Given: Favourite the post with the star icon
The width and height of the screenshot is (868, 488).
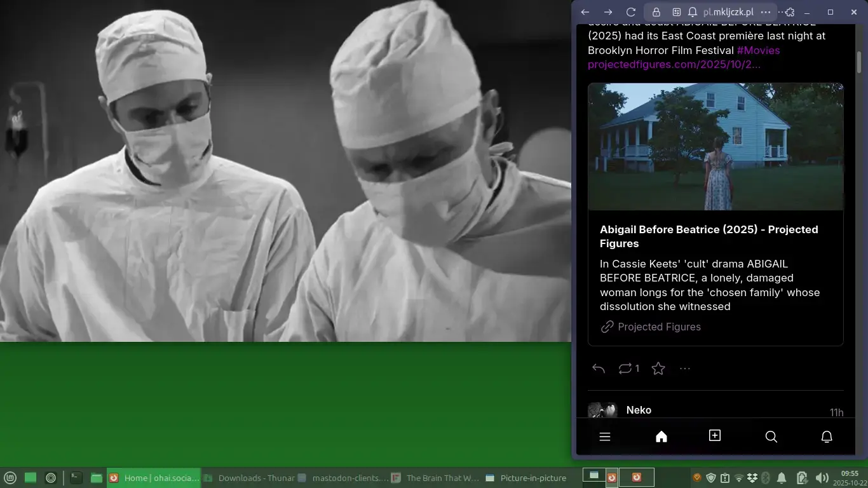Looking at the screenshot, I should (x=658, y=369).
